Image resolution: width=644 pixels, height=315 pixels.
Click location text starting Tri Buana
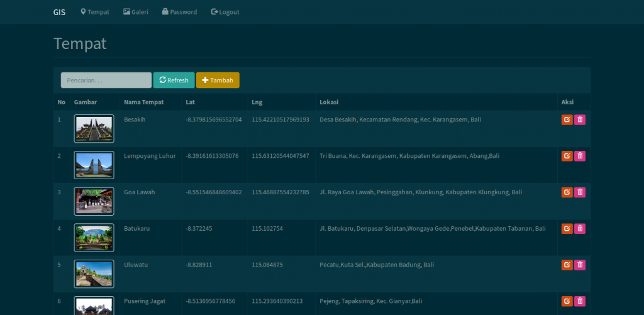409,156
